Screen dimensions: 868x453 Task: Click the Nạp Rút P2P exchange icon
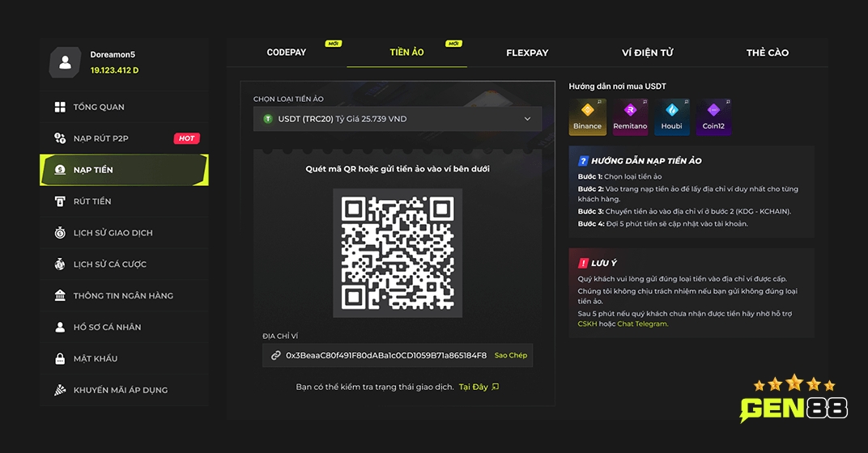pyautogui.click(x=60, y=138)
